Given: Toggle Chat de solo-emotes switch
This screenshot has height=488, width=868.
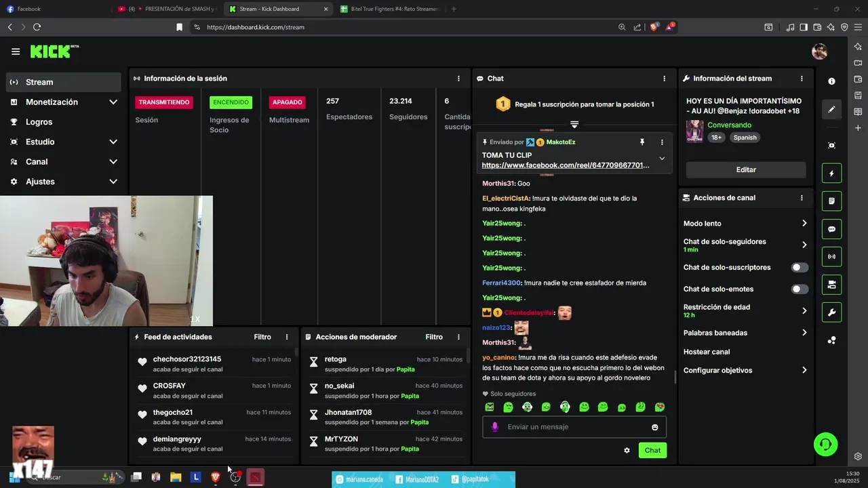Looking at the screenshot, I should point(800,289).
